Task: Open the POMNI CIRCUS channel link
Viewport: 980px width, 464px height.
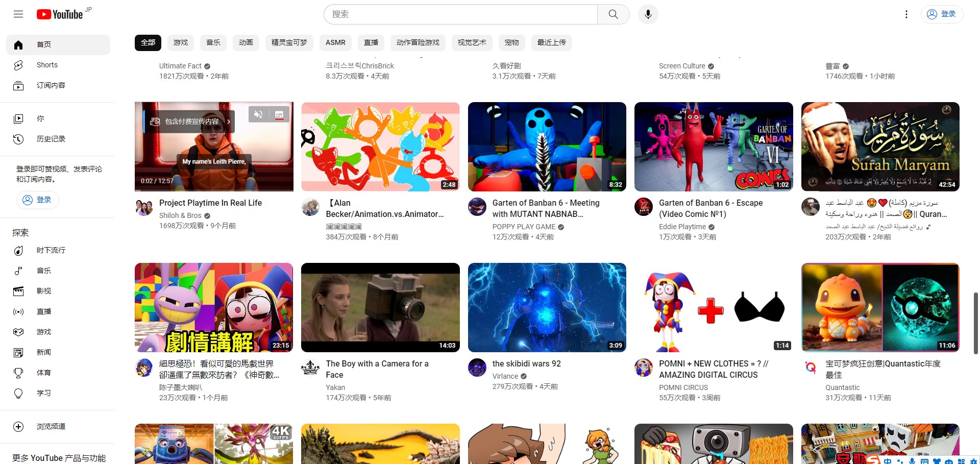Action: tap(683, 387)
